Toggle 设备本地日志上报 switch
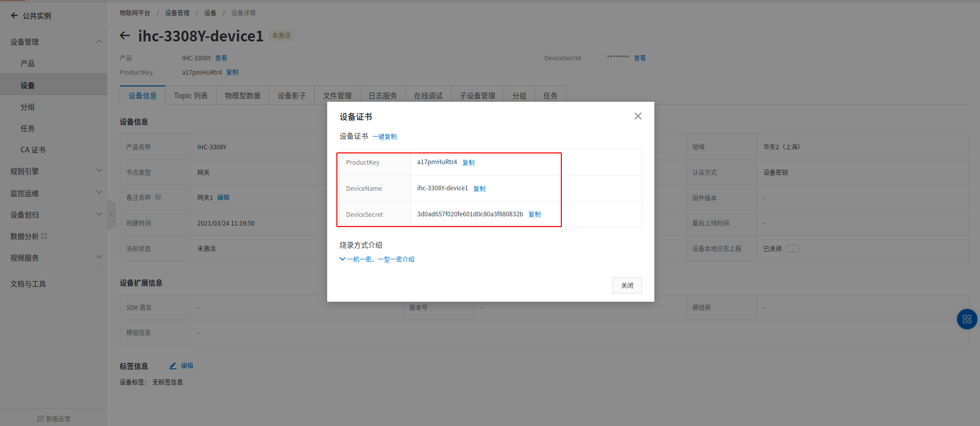The height and width of the screenshot is (426, 980). tap(793, 249)
